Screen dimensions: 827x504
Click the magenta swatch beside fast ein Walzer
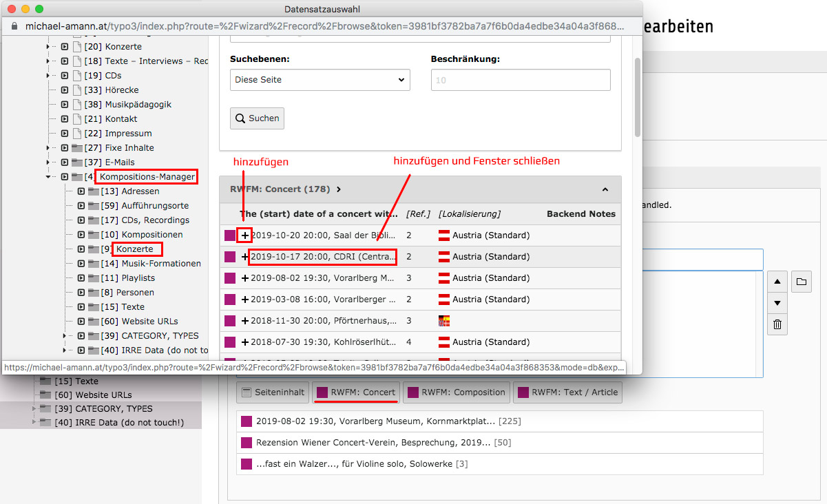tap(246, 463)
